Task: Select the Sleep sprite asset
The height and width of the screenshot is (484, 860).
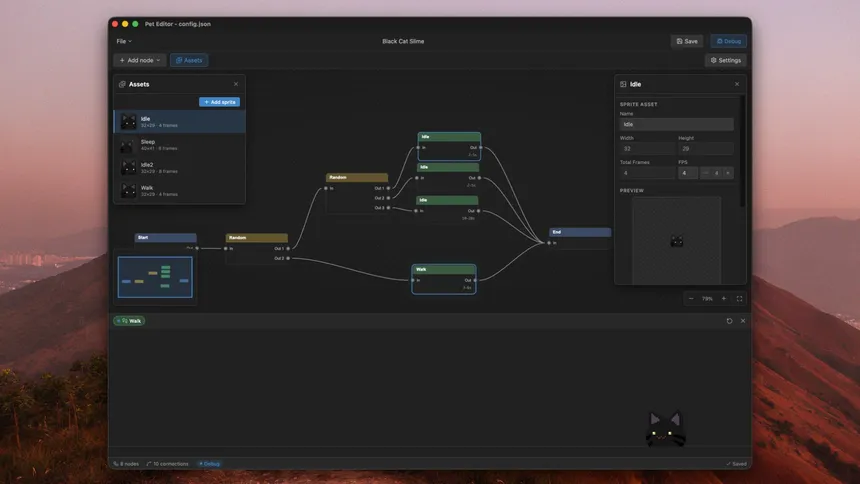Action: [x=179, y=145]
